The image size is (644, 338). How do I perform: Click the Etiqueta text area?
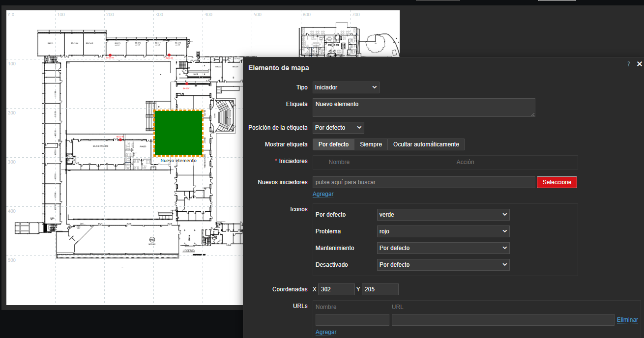pyautogui.click(x=423, y=108)
